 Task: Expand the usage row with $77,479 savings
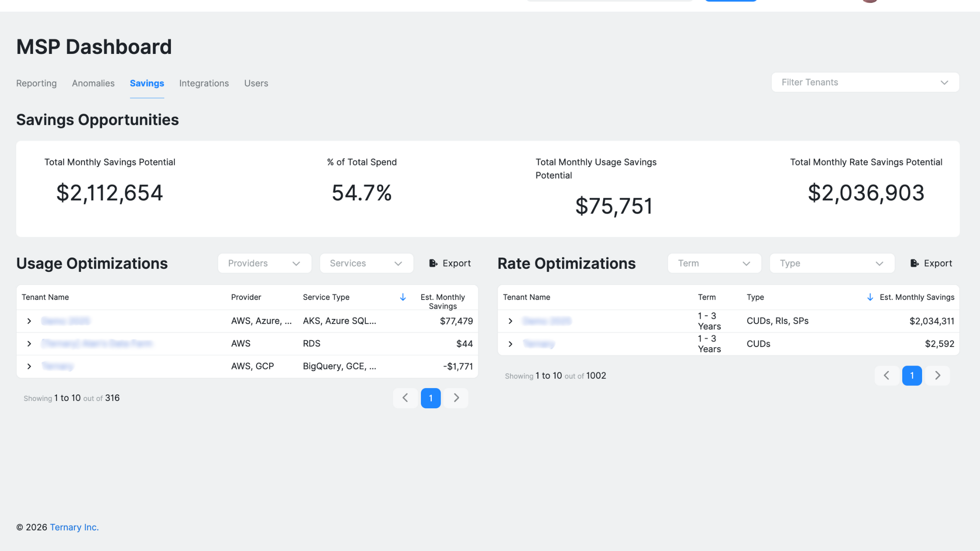point(29,321)
